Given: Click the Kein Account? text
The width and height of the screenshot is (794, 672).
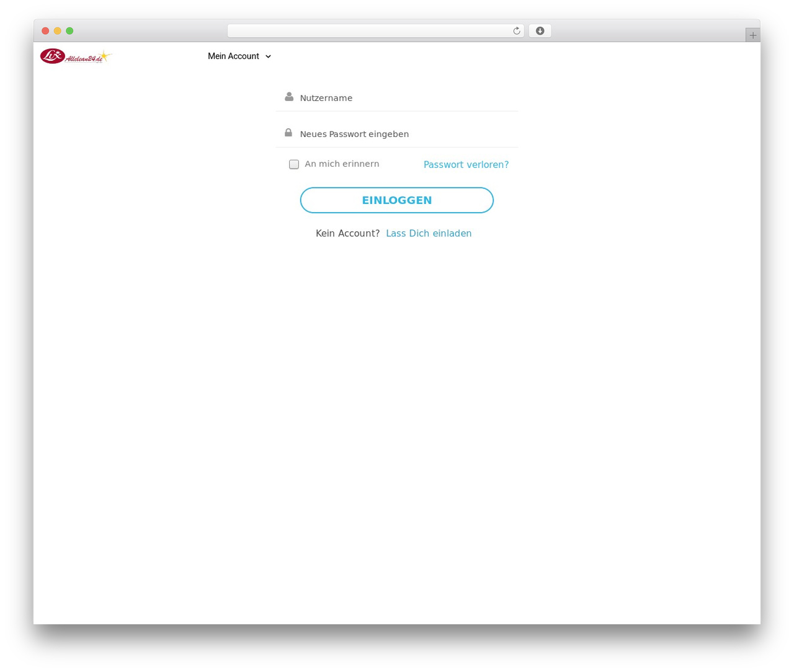Looking at the screenshot, I should point(347,234).
